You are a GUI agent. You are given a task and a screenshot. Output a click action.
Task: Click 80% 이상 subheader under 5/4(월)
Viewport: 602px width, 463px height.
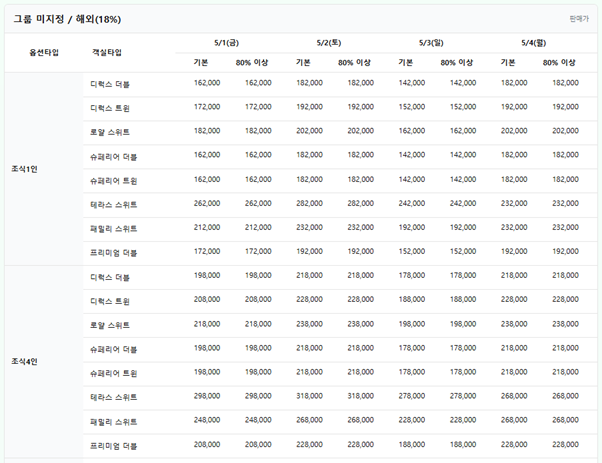tap(560, 62)
